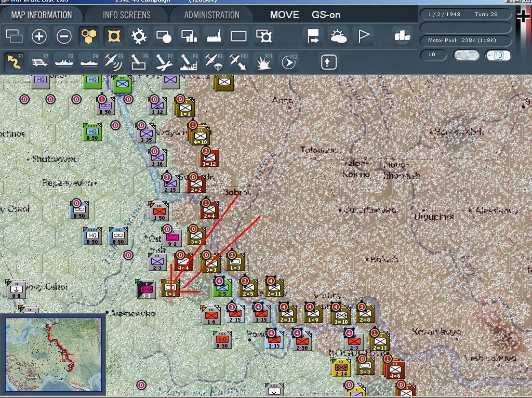Select the F11 attack explosion icon
This screenshot has height=398, width=532.
263,61
